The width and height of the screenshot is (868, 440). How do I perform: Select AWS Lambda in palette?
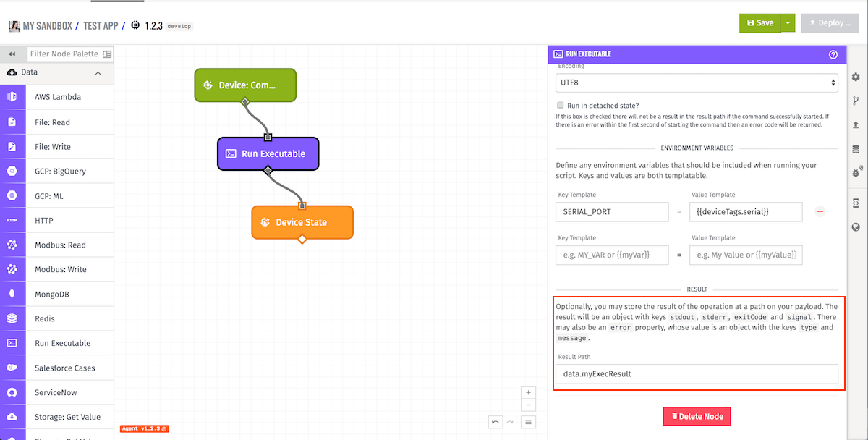click(x=58, y=97)
